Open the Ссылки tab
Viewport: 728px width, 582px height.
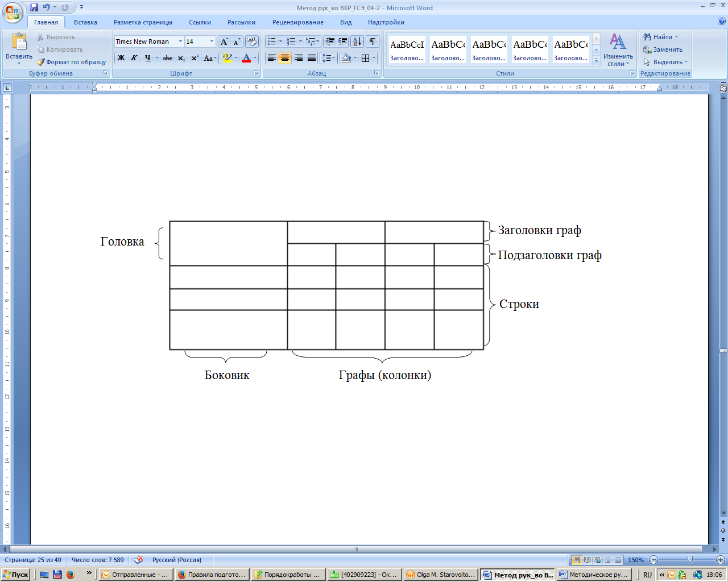[200, 22]
